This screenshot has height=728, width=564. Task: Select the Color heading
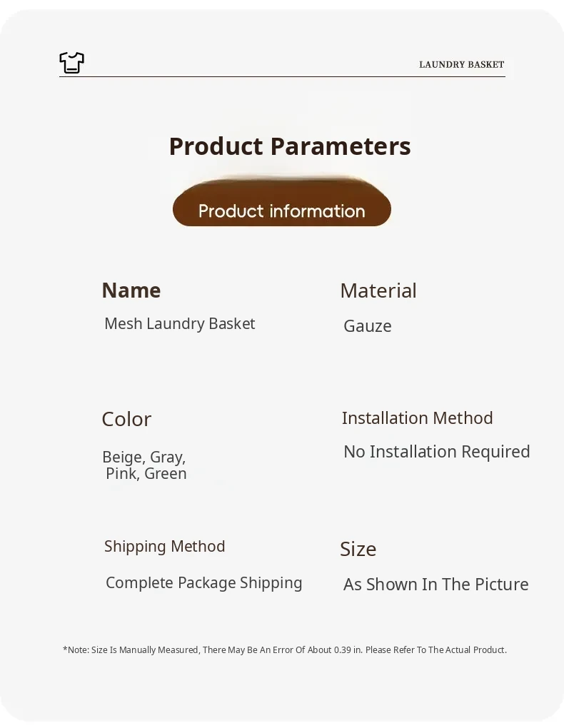coord(126,419)
